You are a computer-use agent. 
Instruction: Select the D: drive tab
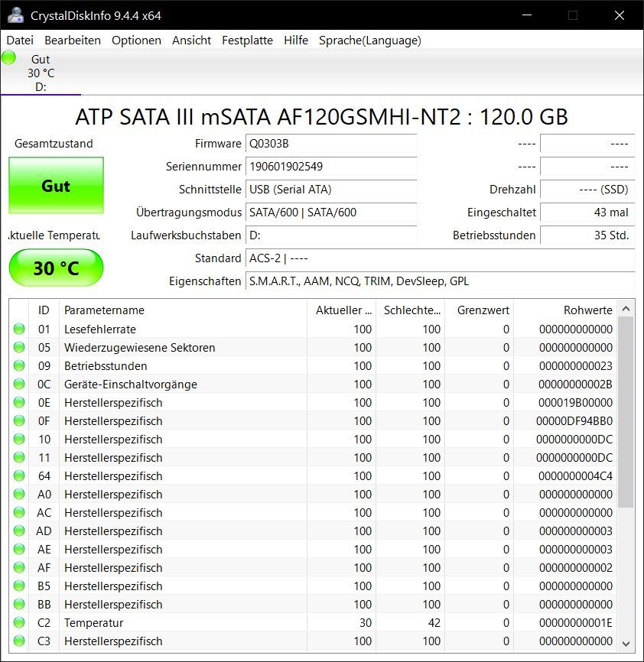coord(41,73)
